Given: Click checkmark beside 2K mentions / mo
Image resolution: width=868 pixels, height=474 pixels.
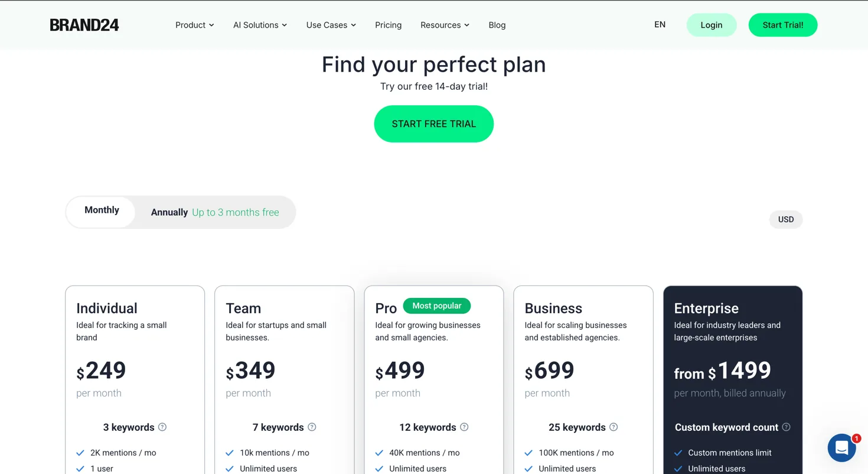Looking at the screenshot, I should [80, 453].
